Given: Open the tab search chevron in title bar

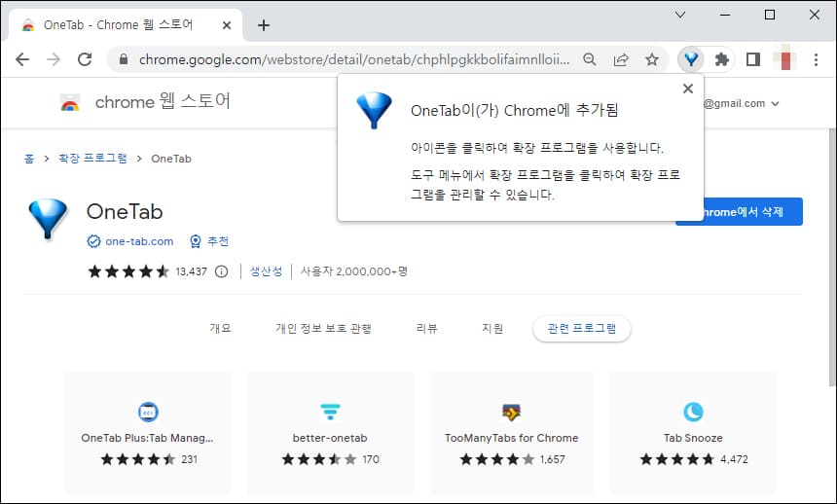Looking at the screenshot, I should click(x=680, y=15).
